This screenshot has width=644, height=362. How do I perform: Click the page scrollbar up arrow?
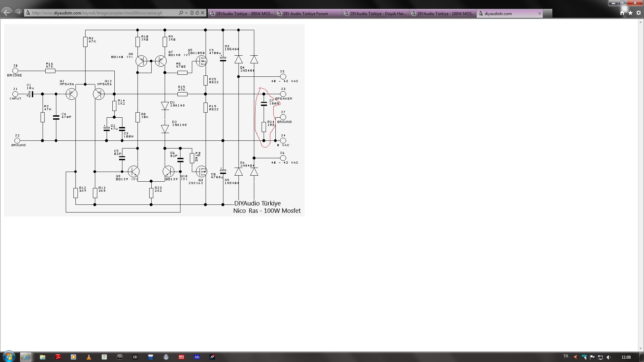coord(640,21)
